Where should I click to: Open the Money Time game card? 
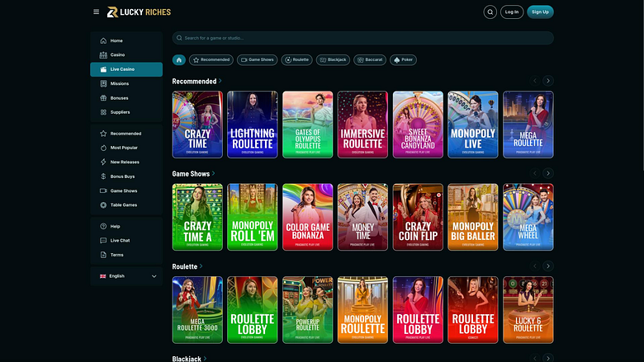pyautogui.click(x=362, y=217)
